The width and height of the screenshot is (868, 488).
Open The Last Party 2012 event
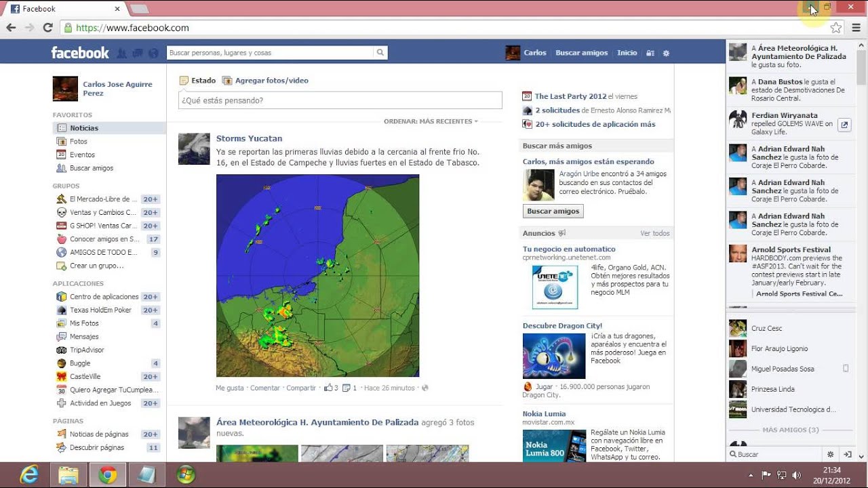click(x=570, y=96)
